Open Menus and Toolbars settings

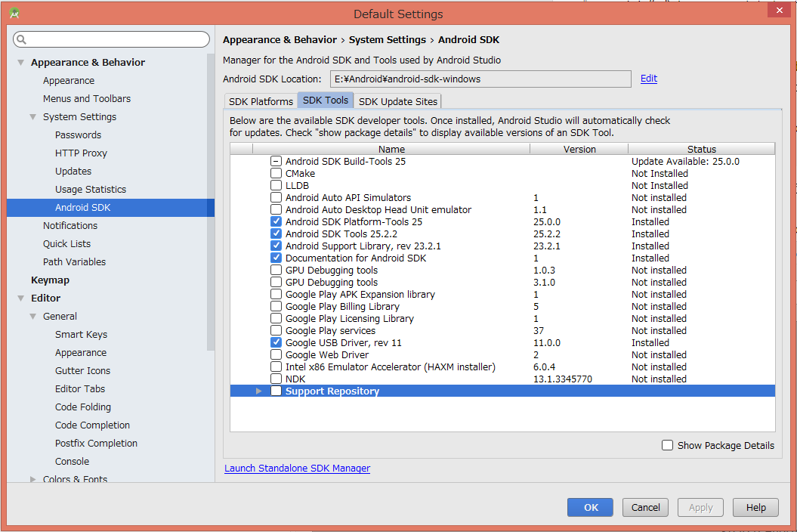[87, 99]
